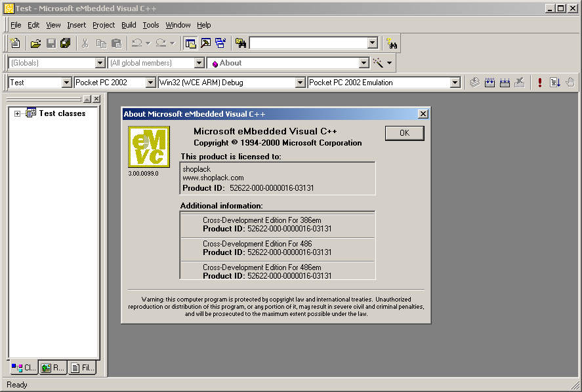
Task: Open the Build menu
Action: (129, 25)
